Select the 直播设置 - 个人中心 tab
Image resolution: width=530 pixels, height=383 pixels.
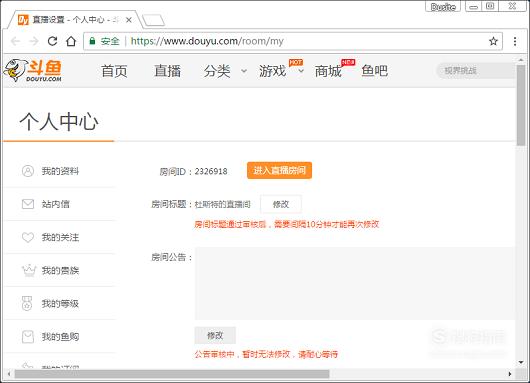pyautogui.click(x=73, y=20)
